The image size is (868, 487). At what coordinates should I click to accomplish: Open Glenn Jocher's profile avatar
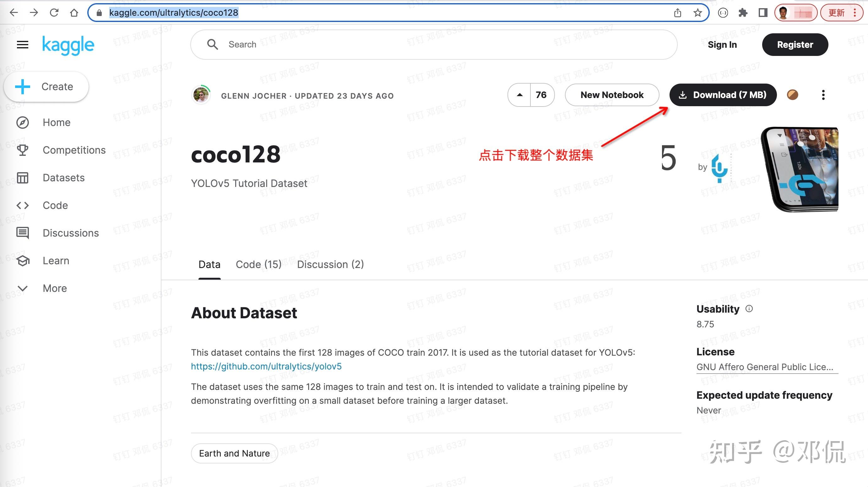coord(201,95)
